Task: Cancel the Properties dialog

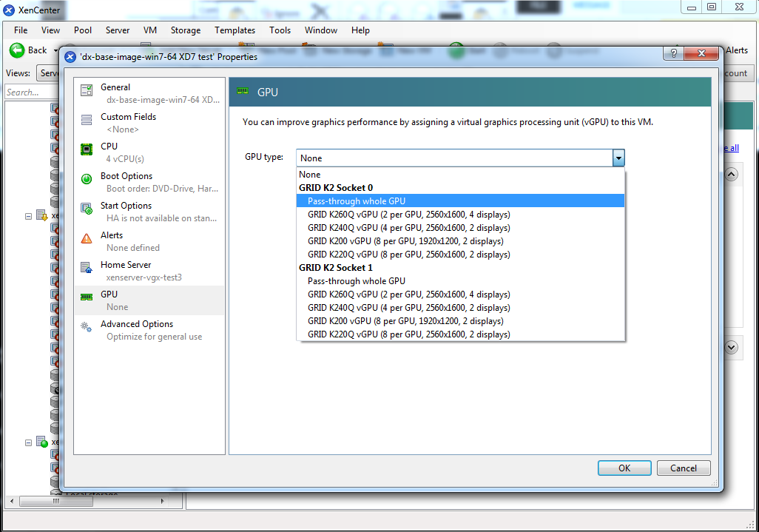Action: tap(683, 468)
